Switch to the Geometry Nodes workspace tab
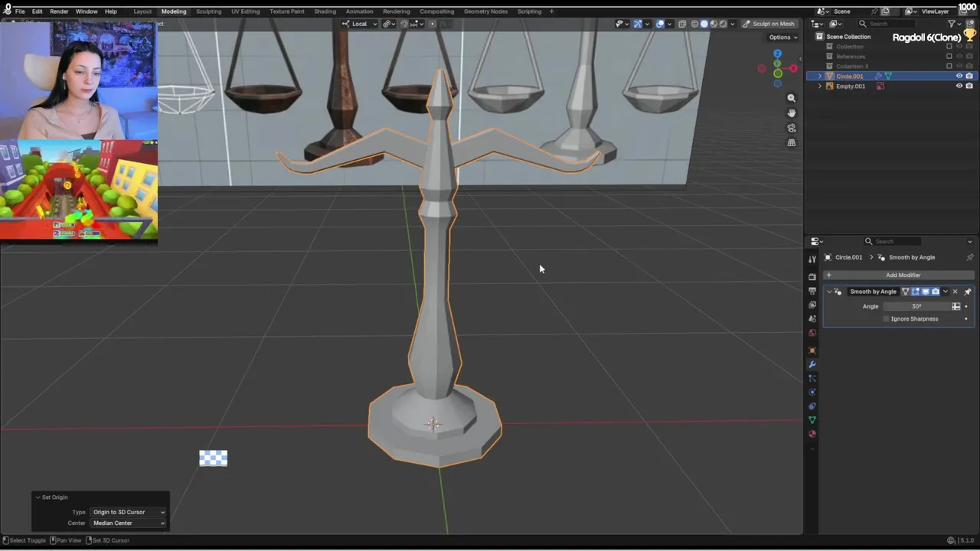Screen dimensions: 980x551 tap(485, 11)
